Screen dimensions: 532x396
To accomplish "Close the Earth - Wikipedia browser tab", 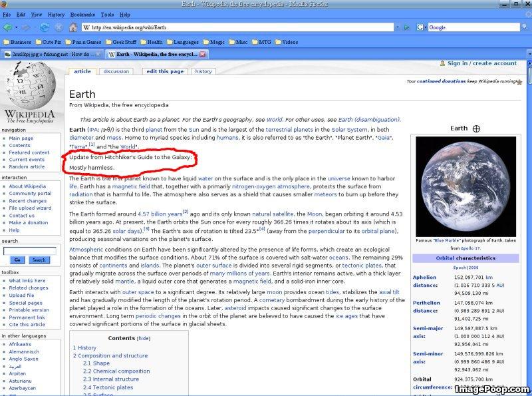I will (203, 55).
